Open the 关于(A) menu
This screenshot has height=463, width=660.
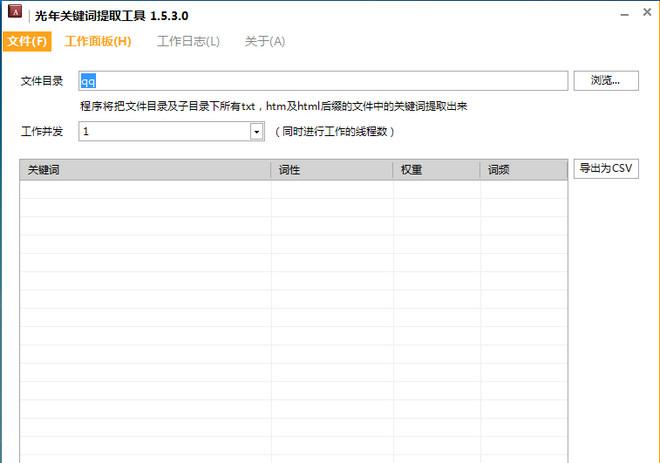point(264,41)
